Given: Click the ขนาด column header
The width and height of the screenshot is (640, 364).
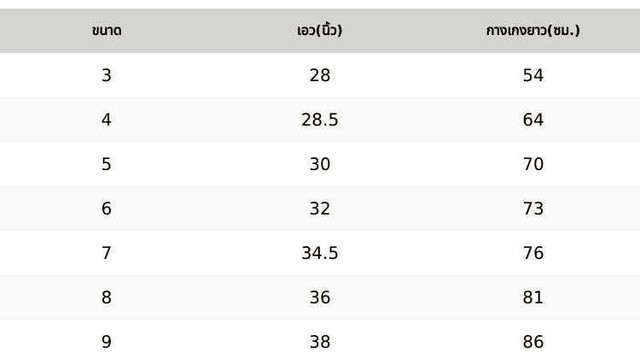Looking at the screenshot, I should pos(107,31).
